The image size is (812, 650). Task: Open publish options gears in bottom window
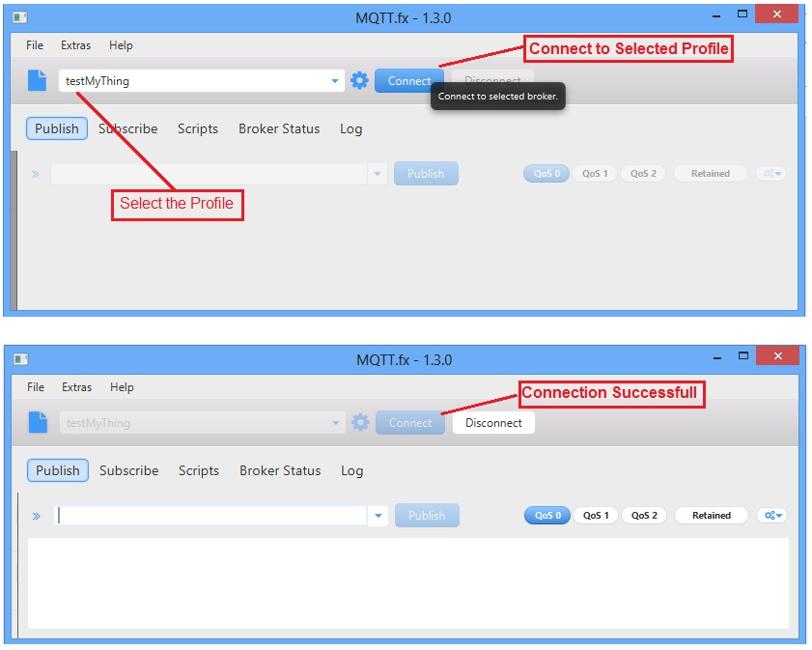(x=772, y=516)
